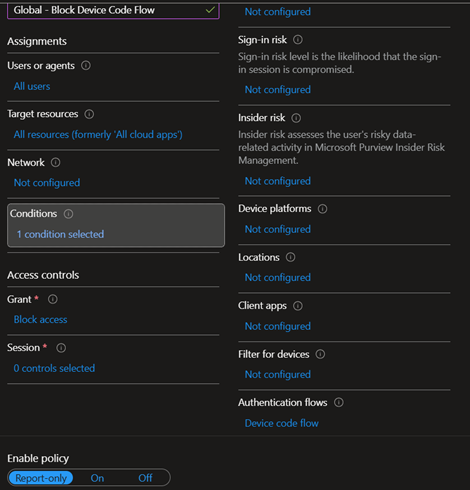The height and width of the screenshot is (490, 470).
Task: Open the 1 condition selected link
Action: coord(60,234)
